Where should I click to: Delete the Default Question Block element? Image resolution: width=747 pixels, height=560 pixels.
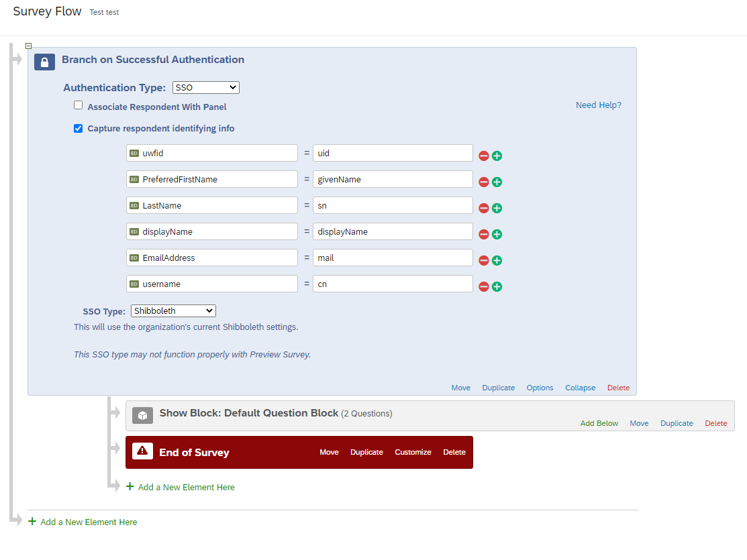pos(716,423)
